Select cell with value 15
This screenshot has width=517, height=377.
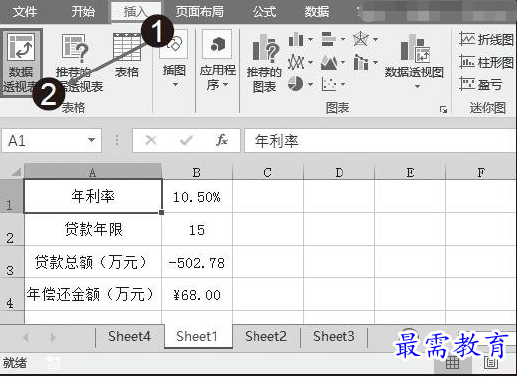[x=197, y=230]
